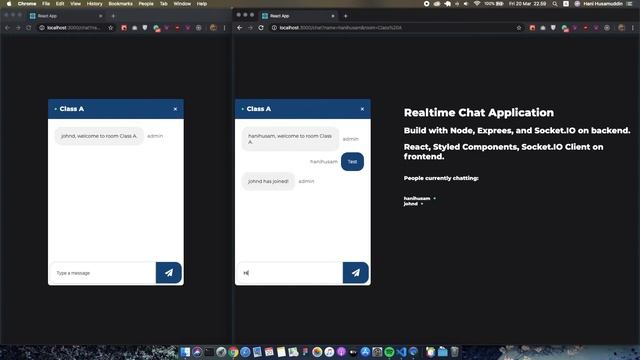
Task: Open a new tab in the right browser window
Action: pyautogui.click(x=345, y=16)
